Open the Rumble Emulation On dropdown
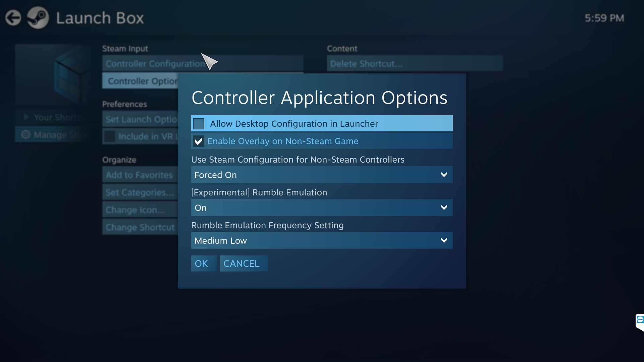The image size is (644, 362). tap(322, 207)
